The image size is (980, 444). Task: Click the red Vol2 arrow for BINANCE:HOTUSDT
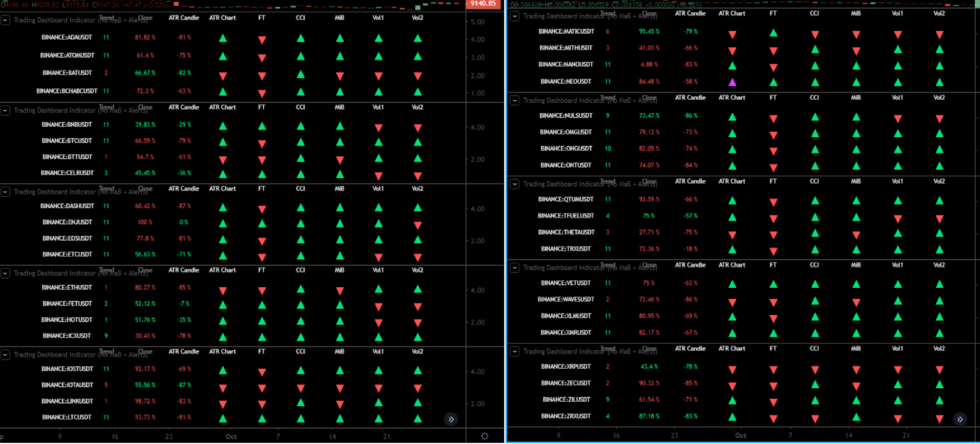click(x=418, y=323)
